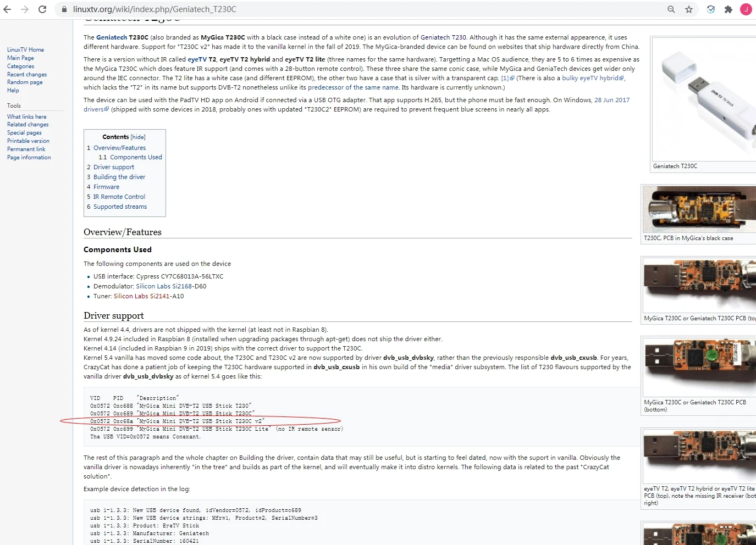
Task: Select the Manufacturer: Geniatech log line
Action: tap(150, 533)
